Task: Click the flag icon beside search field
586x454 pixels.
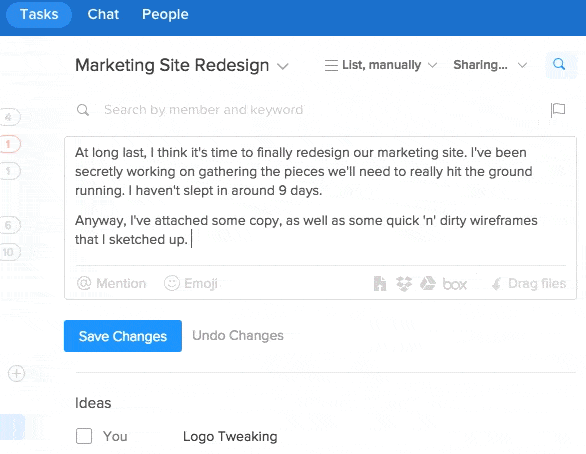Action: (558, 110)
